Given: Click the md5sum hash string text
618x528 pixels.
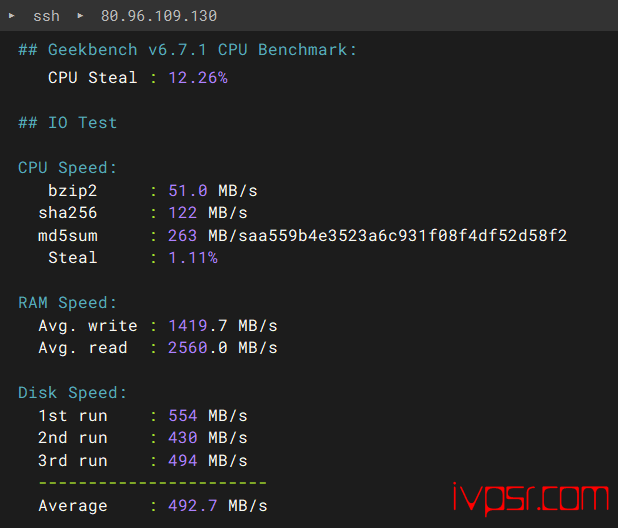Looking at the screenshot, I should pyautogui.click(x=403, y=236).
